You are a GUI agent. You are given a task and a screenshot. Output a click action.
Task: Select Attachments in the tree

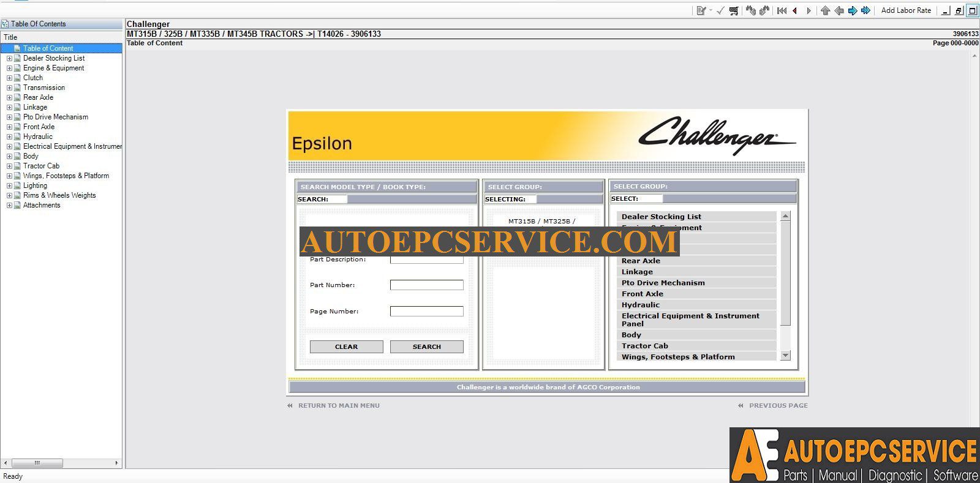[42, 205]
